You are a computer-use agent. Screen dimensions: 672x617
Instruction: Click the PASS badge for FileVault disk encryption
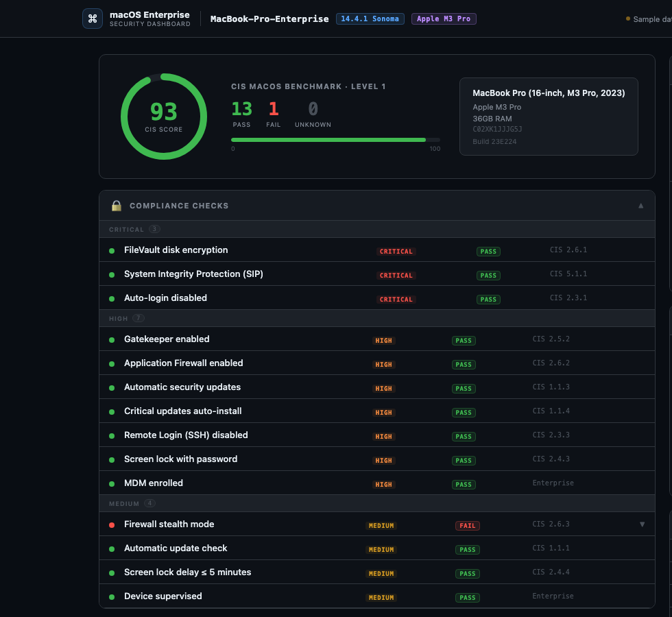(x=488, y=252)
